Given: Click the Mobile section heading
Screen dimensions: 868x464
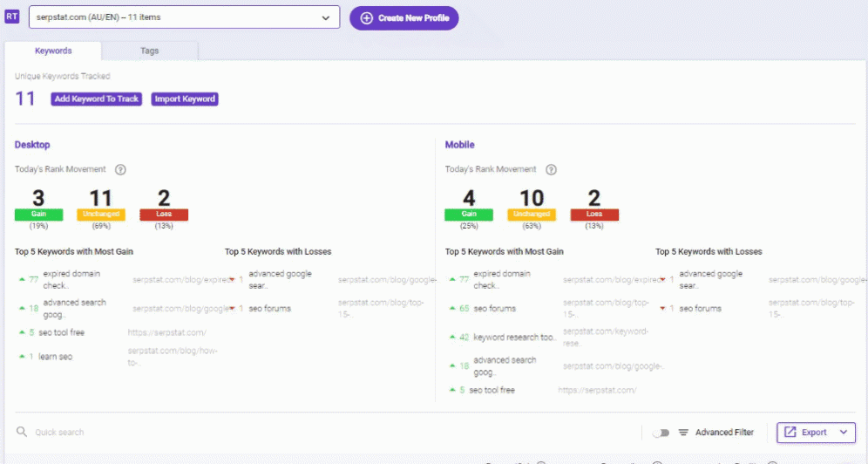Looking at the screenshot, I should (459, 145).
